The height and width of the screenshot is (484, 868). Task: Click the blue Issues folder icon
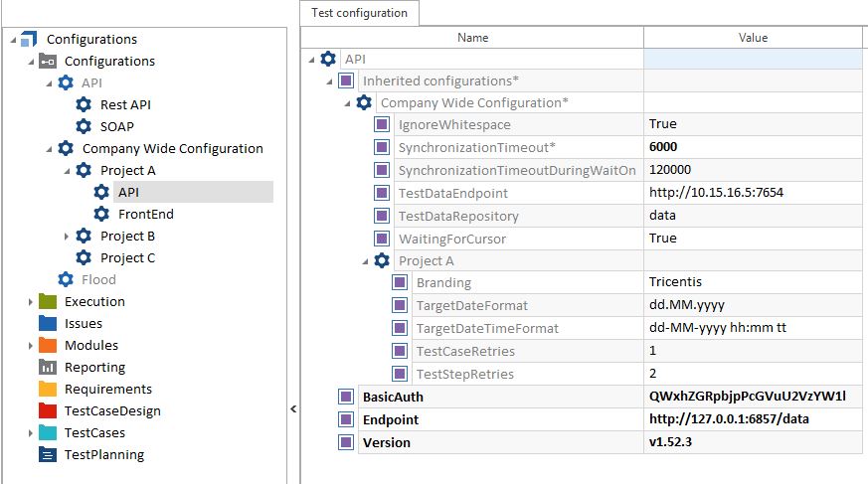(48, 323)
